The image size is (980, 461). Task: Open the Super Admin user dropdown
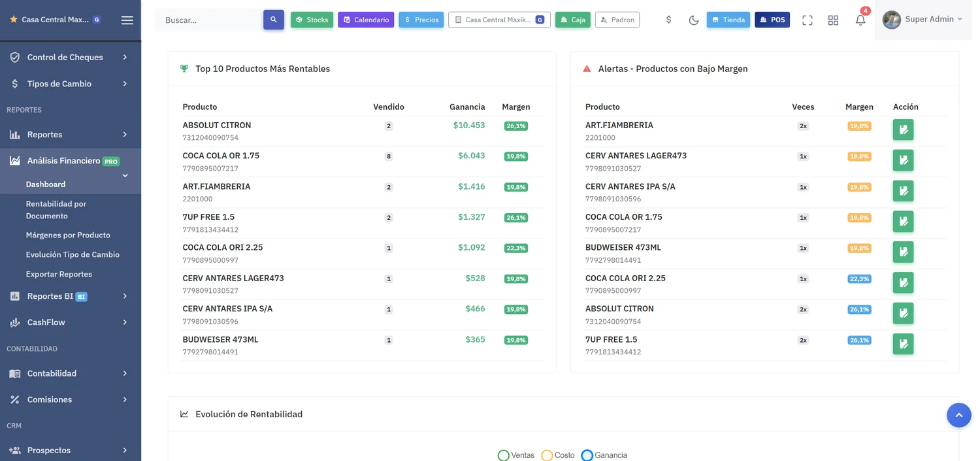click(x=924, y=20)
